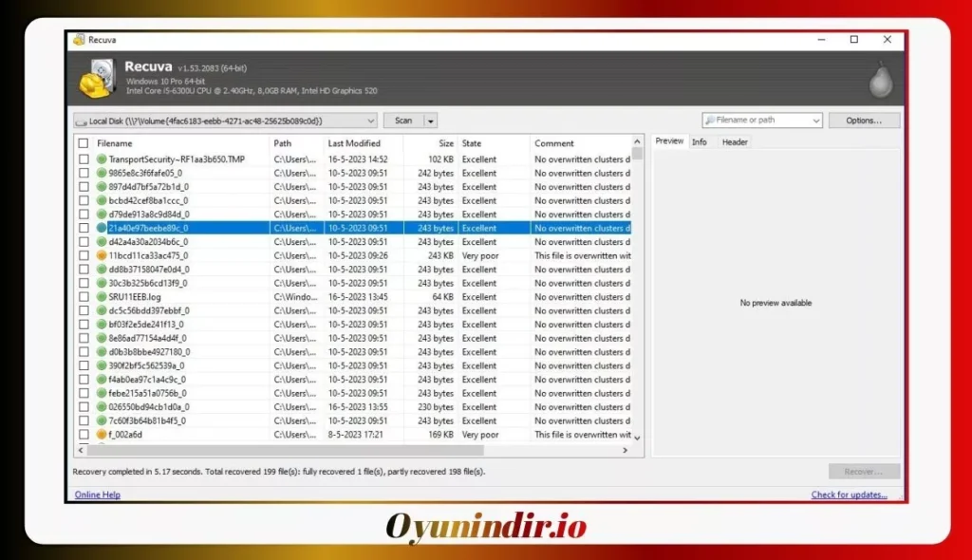Check the box for TransportSecurity~RF1aa3b650.TMP
The image size is (972, 560).
[x=84, y=159]
